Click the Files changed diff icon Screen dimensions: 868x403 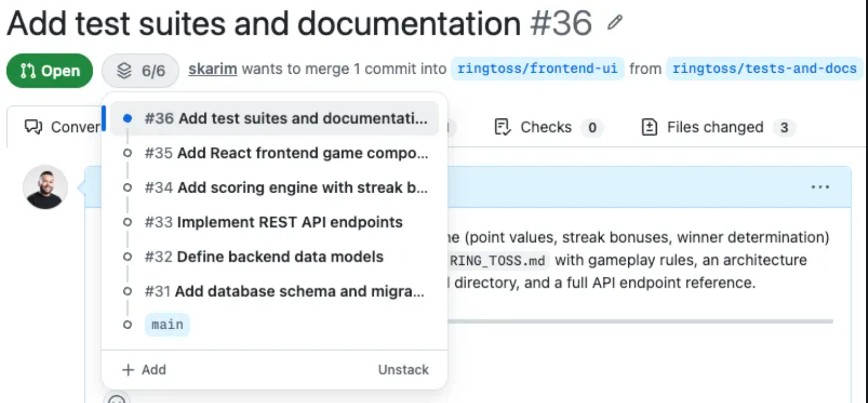649,127
